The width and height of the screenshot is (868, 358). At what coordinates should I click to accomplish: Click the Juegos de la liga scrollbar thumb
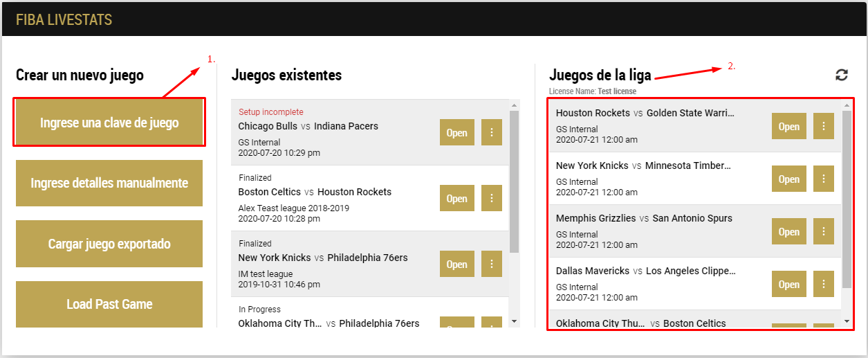[847, 199]
